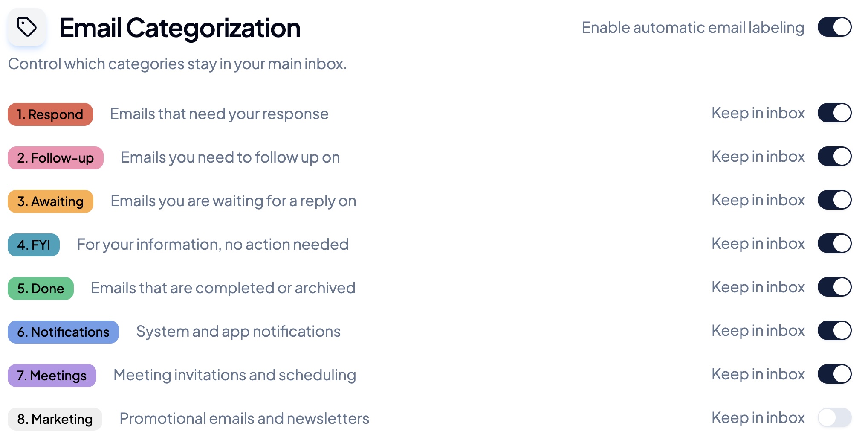Viewport: 868px width, 443px height.
Task: Disable Keep in inbox for Done
Action: tap(834, 287)
